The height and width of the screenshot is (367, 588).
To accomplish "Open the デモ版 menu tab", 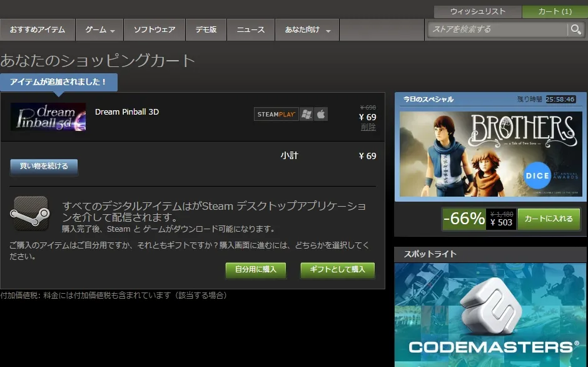I will [x=206, y=29].
